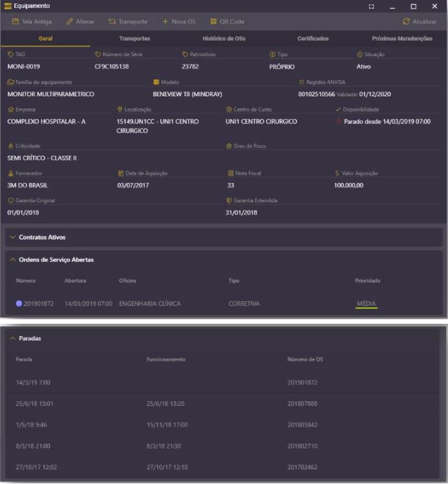Click the MÉDIA priority label
448x484 pixels.
point(367,304)
